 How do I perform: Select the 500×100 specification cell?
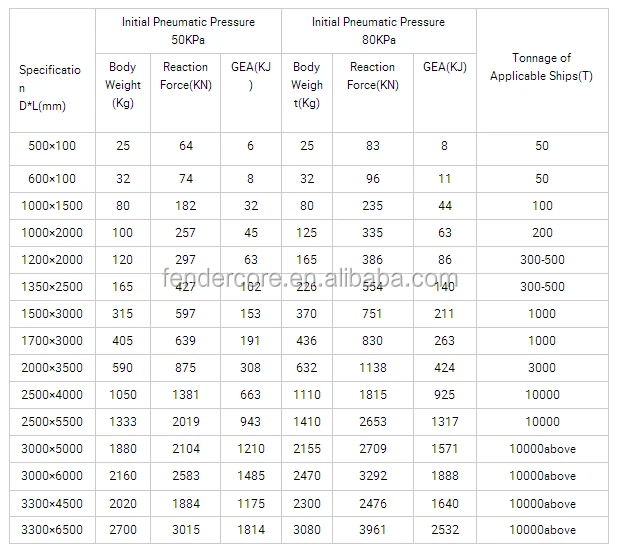(52, 146)
